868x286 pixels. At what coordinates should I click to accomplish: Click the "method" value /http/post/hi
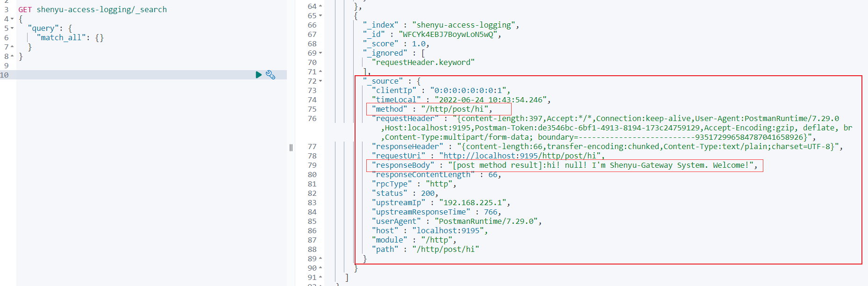[455, 109]
